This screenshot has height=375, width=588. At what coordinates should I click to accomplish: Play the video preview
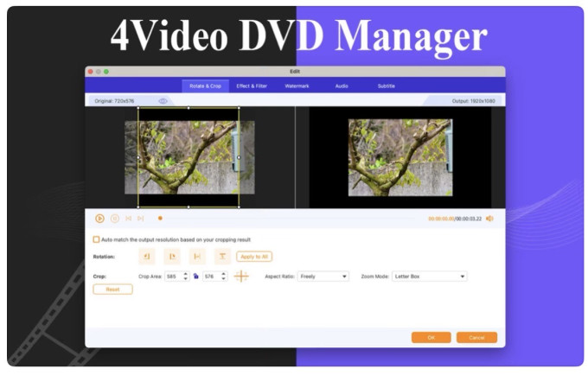coord(99,219)
